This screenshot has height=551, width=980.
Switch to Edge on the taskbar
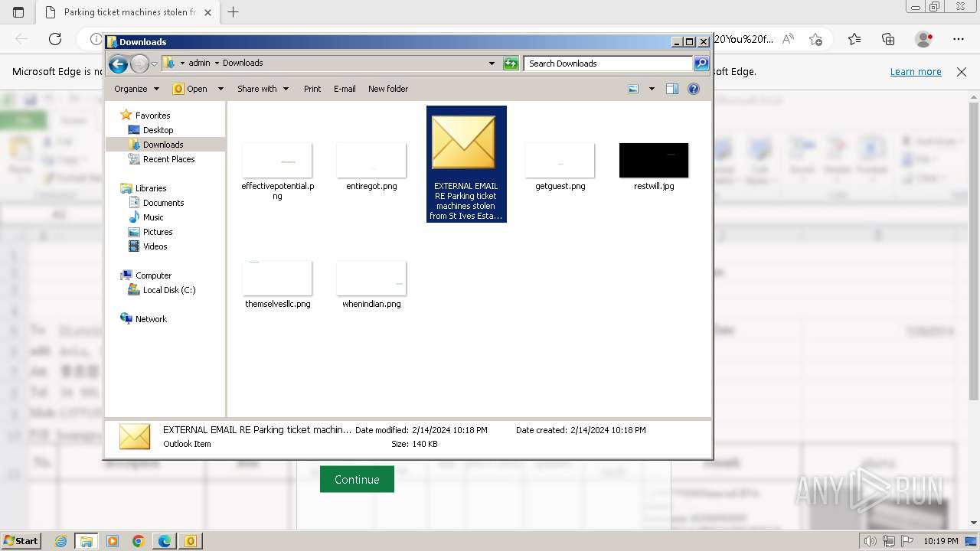(165, 541)
